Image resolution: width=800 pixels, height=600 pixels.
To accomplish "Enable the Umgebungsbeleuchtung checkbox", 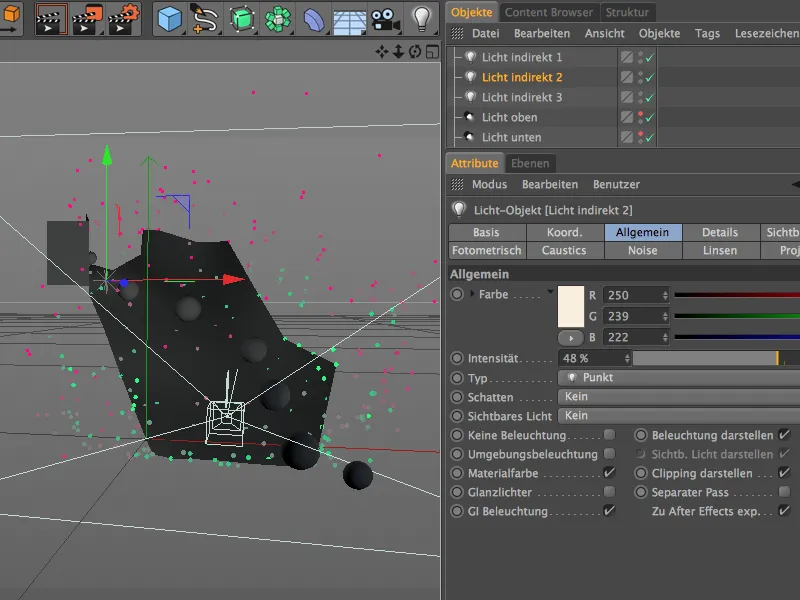I will tap(609, 454).
